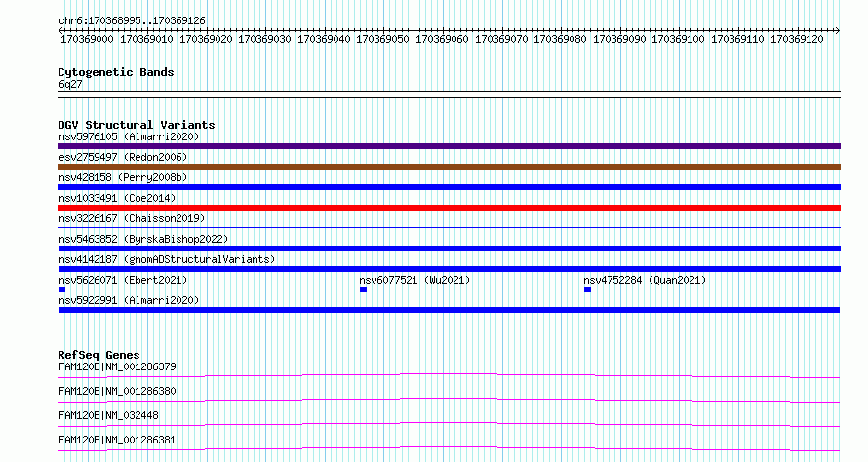Image resolution: width=868 pixels, height=462 pixels.
Task: Click the nsv4142187 gnomADStructuralVariants bar
Action: click(x=449, y=269)
